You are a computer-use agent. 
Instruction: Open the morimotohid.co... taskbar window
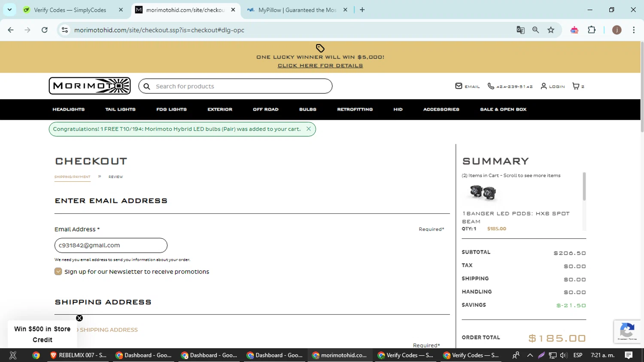click(x=340, y=355)
